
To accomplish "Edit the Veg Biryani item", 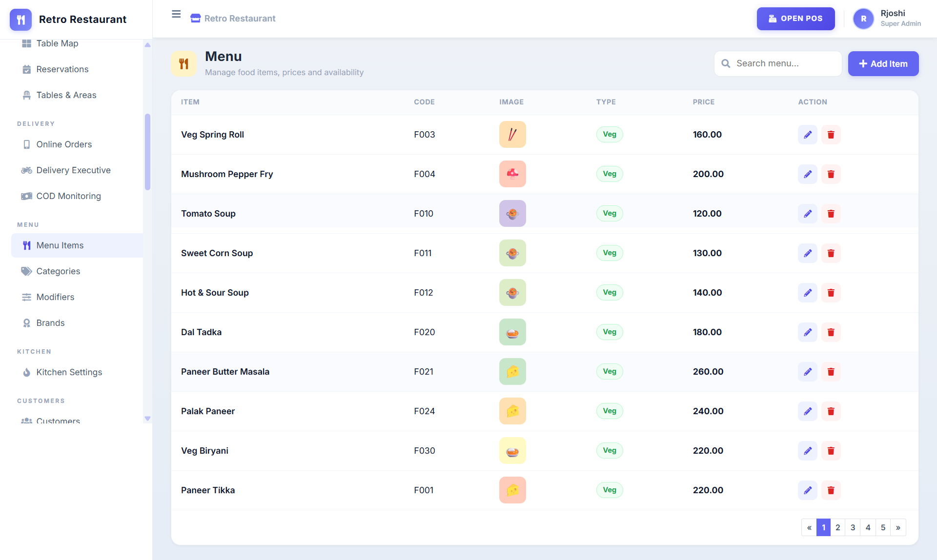I will pyautogui.click(x=808, y=451).
